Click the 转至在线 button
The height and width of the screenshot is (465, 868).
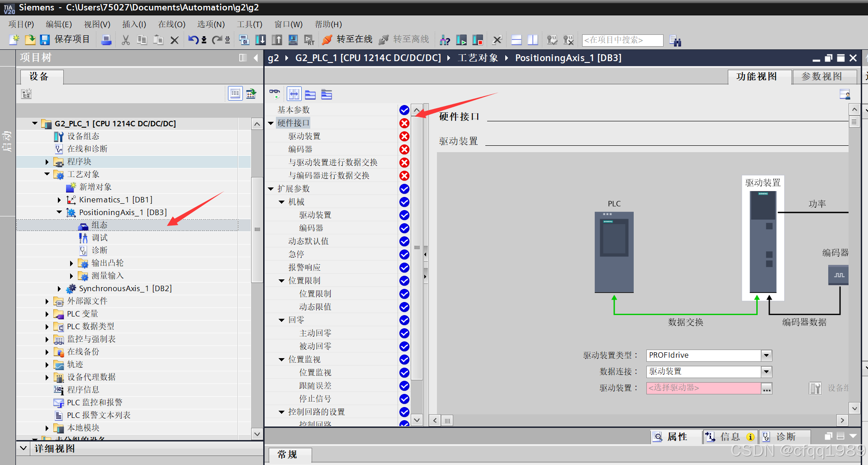(x=347, y=39)
